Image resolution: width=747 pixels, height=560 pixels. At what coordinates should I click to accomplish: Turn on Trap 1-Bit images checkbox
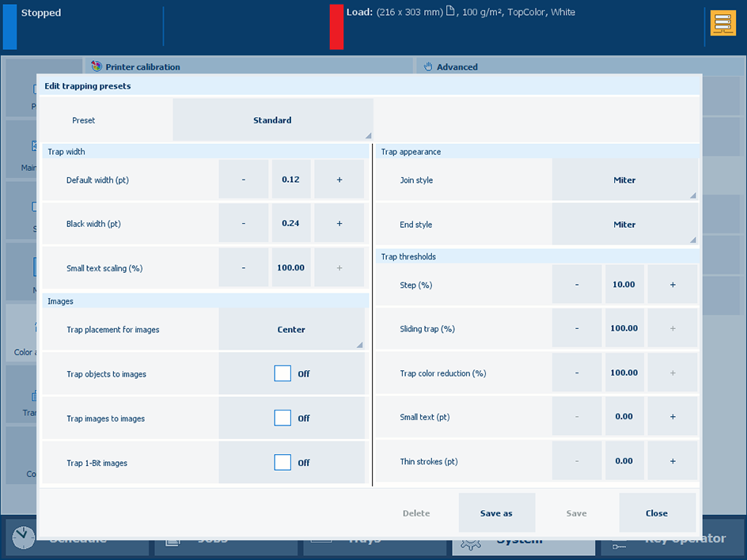coord(282,463)
